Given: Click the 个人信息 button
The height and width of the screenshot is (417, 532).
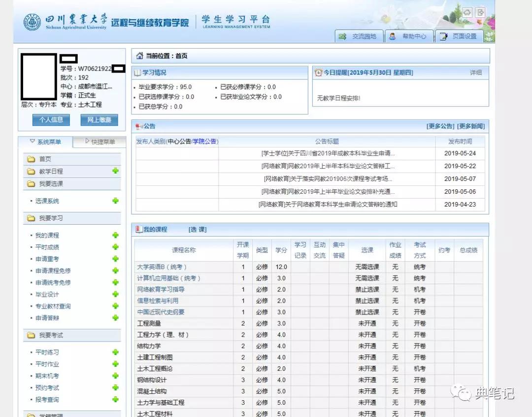Looking at the screenshot, I should 51,120.
